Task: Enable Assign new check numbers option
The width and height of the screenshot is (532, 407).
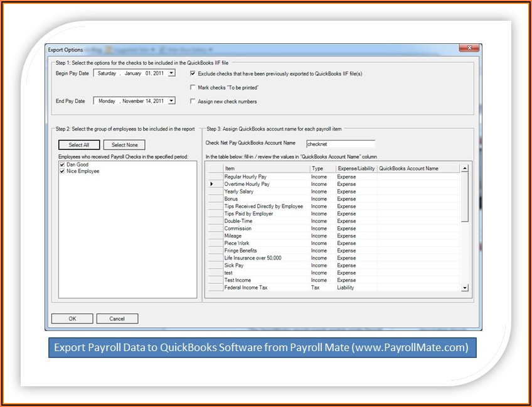Action: click(x=193, y=101)
